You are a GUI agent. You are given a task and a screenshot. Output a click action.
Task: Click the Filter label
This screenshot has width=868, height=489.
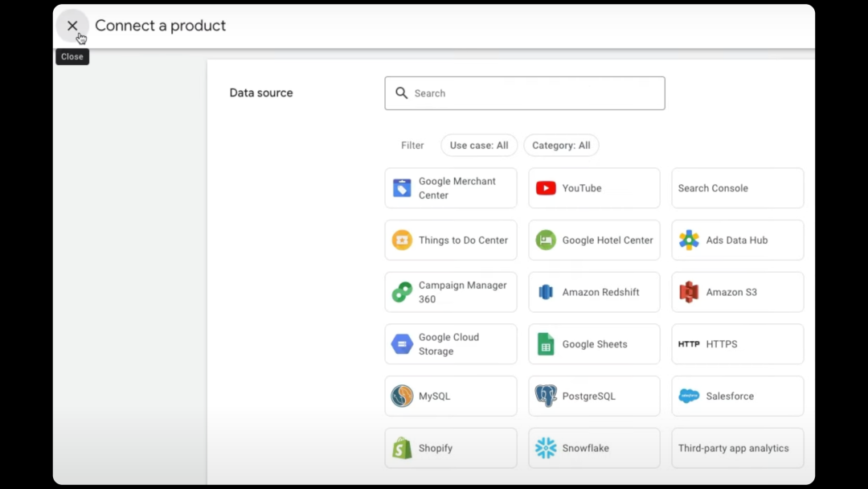412,145
